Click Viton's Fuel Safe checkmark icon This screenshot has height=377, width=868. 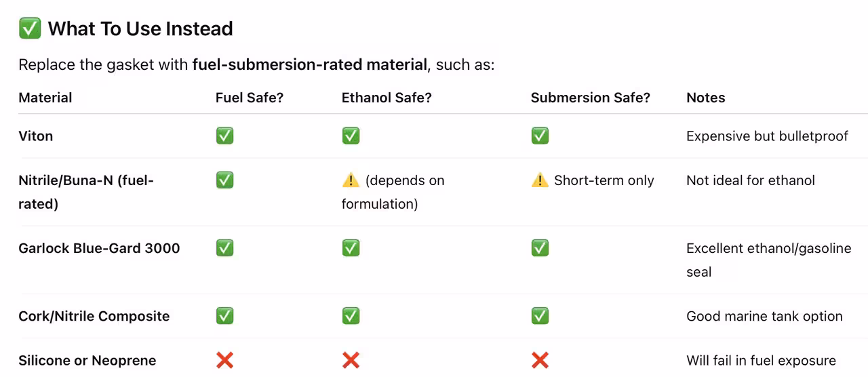click(x=224, y=136)
